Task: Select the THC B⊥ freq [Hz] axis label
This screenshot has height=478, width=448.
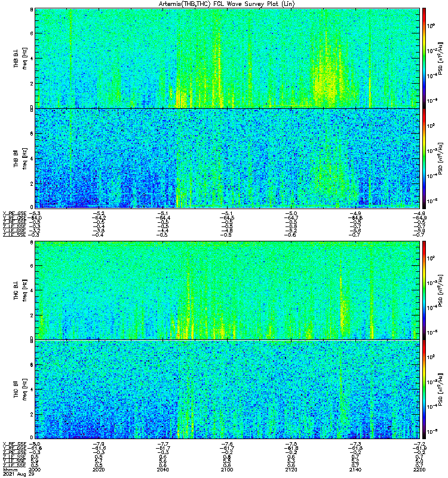Action: point(20,290)
